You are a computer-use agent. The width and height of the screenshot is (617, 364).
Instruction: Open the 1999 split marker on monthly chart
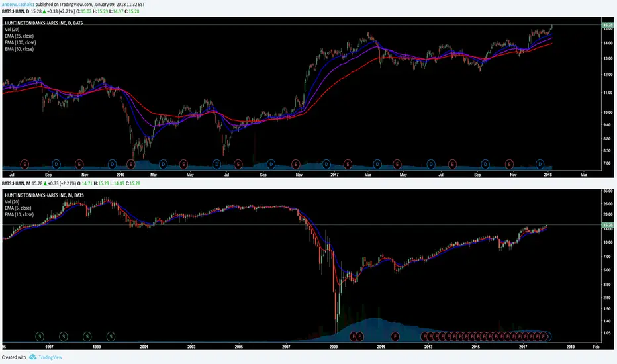111,336
